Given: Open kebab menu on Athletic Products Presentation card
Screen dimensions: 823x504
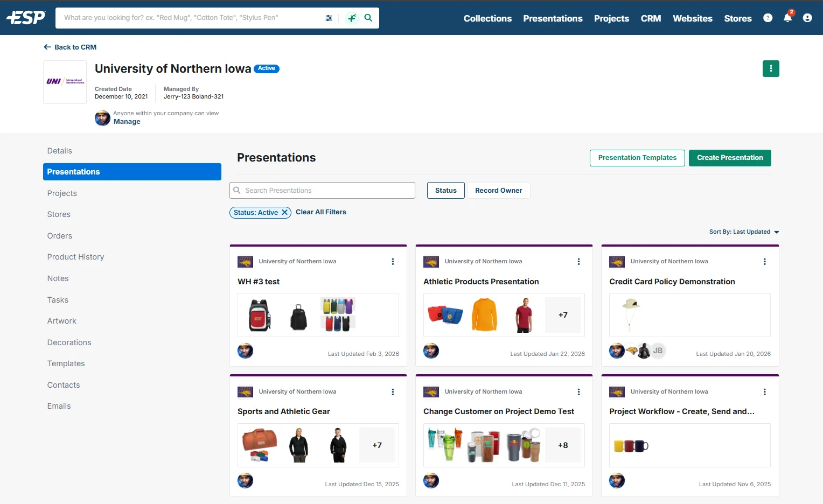Looking at the screenshot, I should 578,262.
